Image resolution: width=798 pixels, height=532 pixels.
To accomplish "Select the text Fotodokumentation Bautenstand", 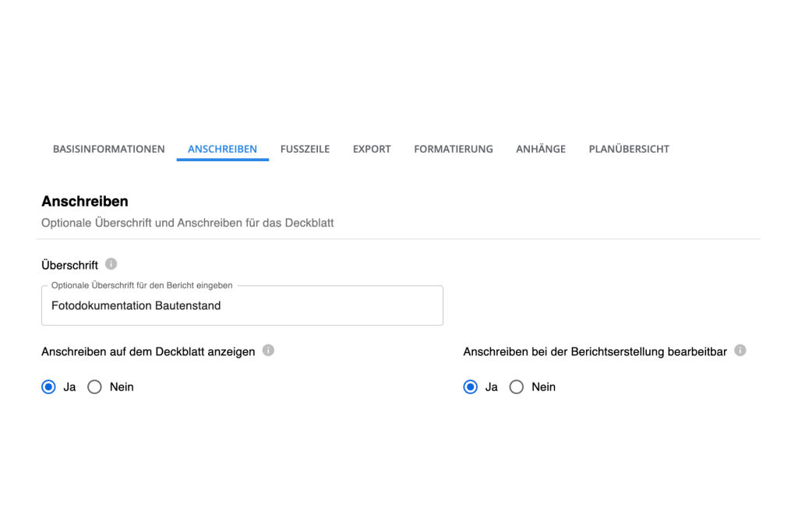I will [136, 305].
